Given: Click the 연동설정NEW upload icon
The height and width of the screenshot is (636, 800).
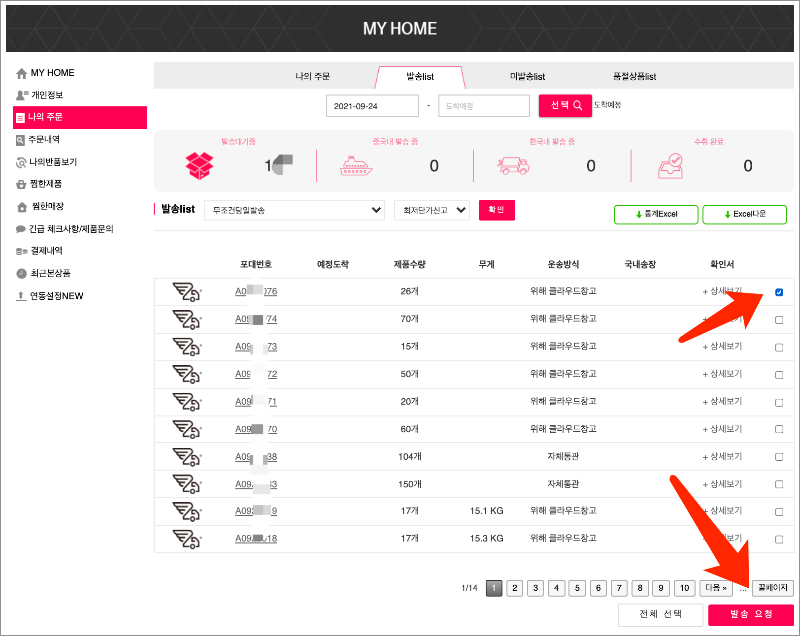Looking at the screenshot, I should click(21, 296).
